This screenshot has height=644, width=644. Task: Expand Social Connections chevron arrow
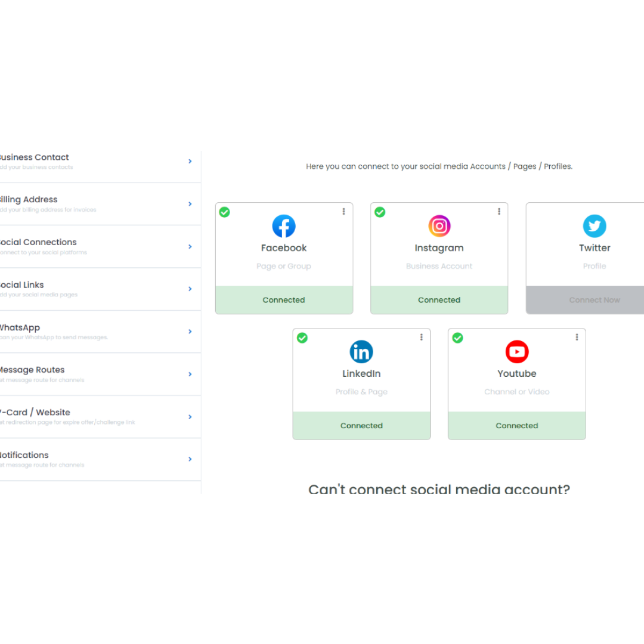[190, 246]
